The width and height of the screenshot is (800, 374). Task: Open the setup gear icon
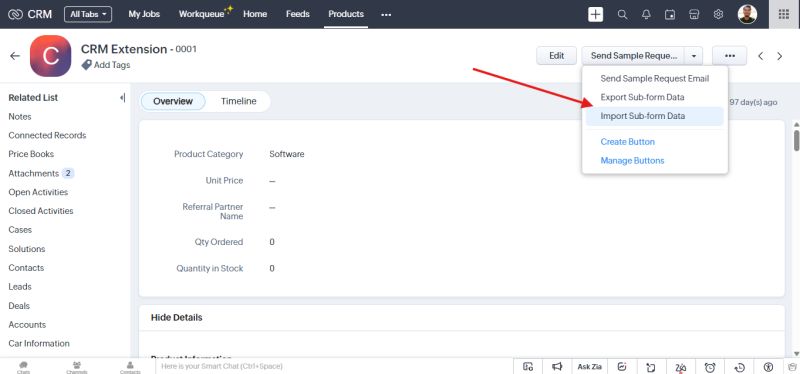(x=718, y=14)
